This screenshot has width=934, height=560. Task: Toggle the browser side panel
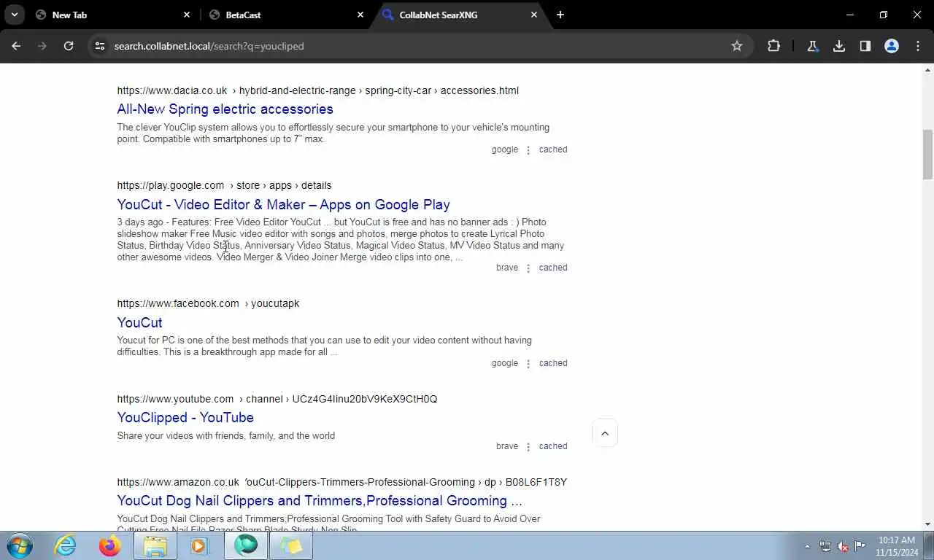click(865, 46)
